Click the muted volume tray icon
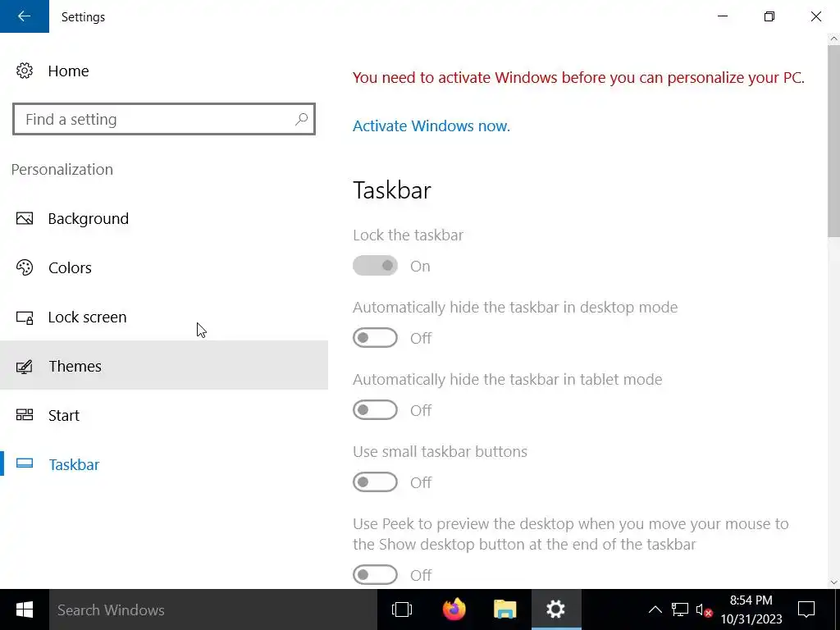Image resolution: width=840 pixels, height=630 pixels. click(704, 610)
